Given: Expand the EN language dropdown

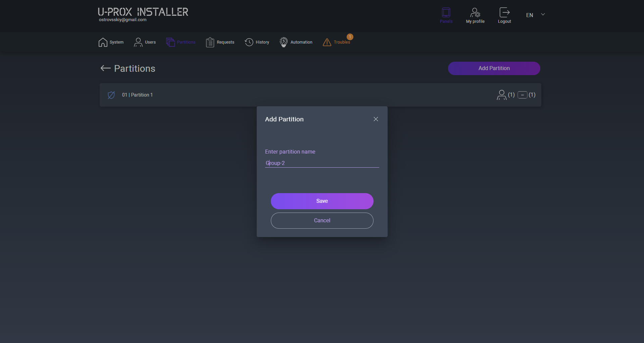Looking at the screenshot, I should 543,14.
